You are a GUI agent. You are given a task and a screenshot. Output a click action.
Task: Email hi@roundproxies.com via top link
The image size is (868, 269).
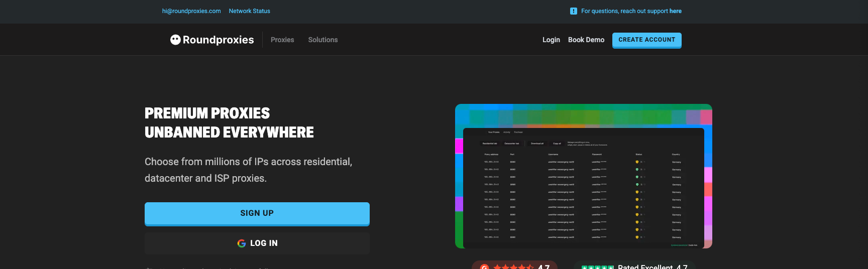(x=191, y=11)
